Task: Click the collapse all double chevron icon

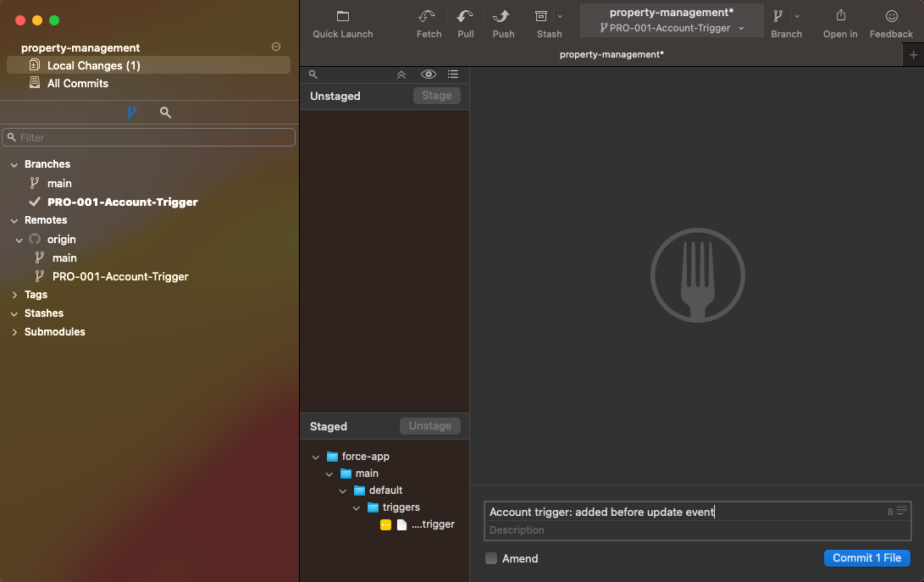Action: pos(401,75)
